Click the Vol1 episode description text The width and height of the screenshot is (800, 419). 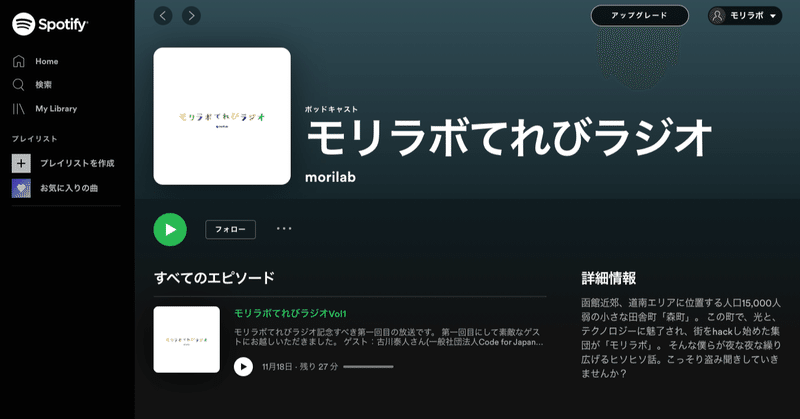tap(389, 337)
